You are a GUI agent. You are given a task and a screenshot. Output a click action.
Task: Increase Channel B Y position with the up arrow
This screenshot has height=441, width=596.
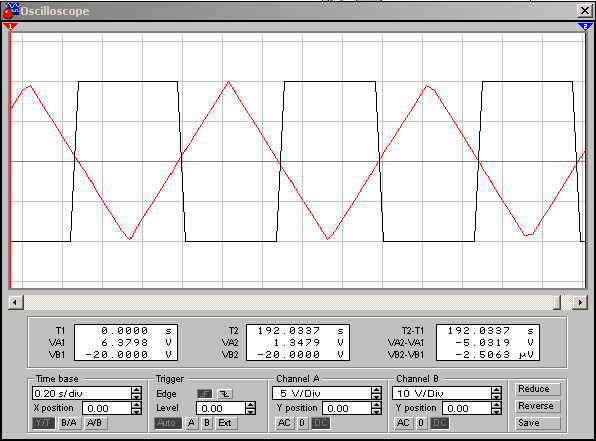496,405
